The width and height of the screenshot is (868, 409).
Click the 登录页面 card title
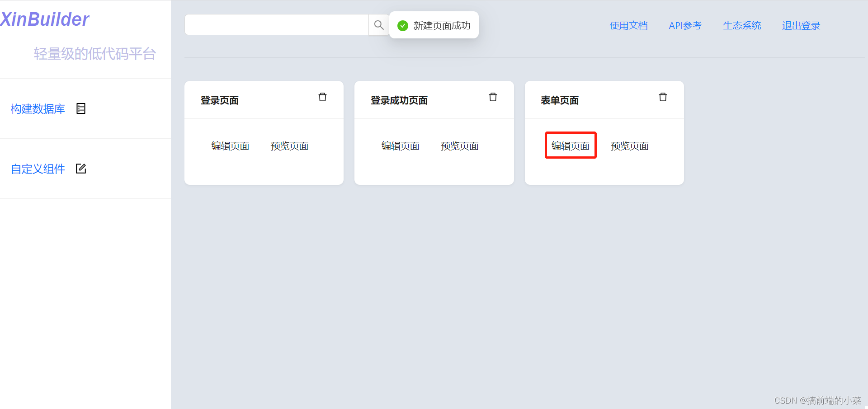[220, 100]
